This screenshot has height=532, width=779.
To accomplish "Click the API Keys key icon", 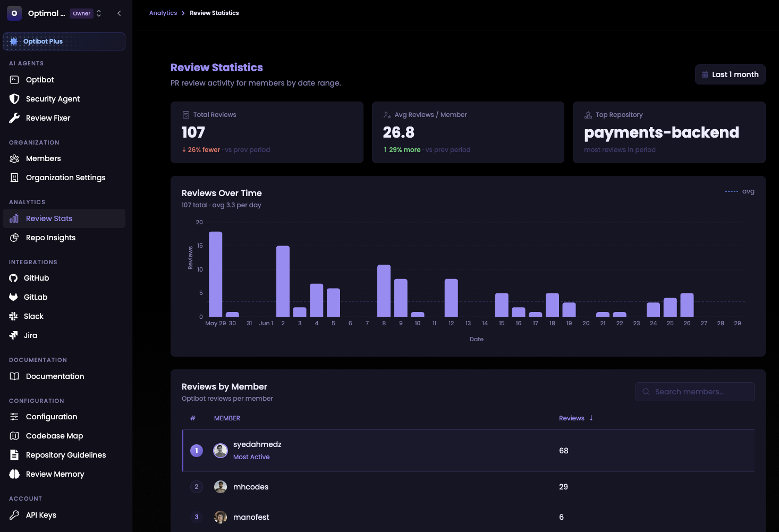I will (14, 515).
